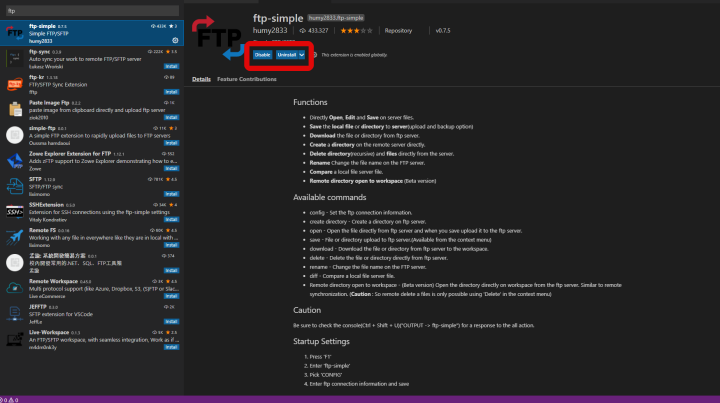Viewport: 720px width, 403px height.
Task: Click the SFTP extension icon
Action: click(x=15, y=186)
